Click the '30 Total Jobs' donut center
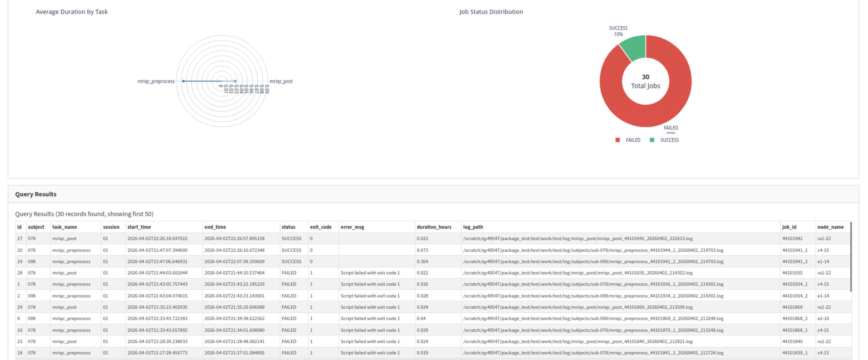 [646, 82]
